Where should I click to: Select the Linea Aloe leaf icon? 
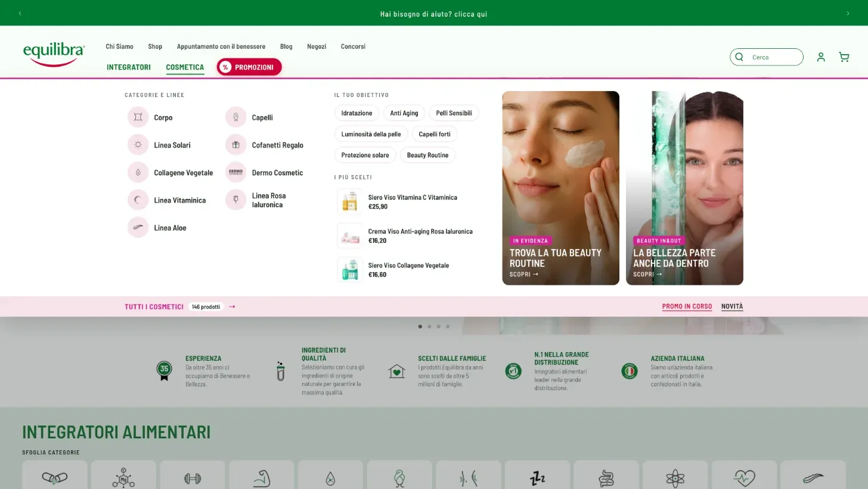[138, 228]
